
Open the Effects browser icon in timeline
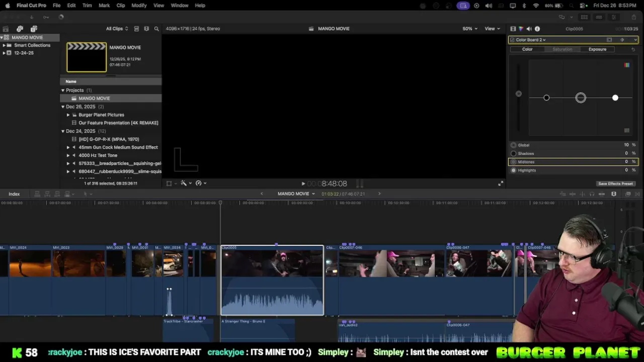(628, 194)
